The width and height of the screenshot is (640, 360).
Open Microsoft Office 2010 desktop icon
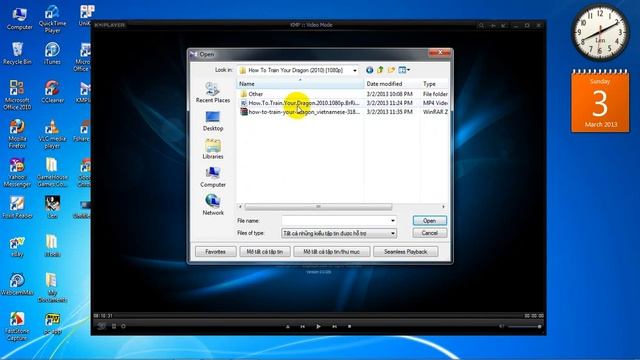17,95
